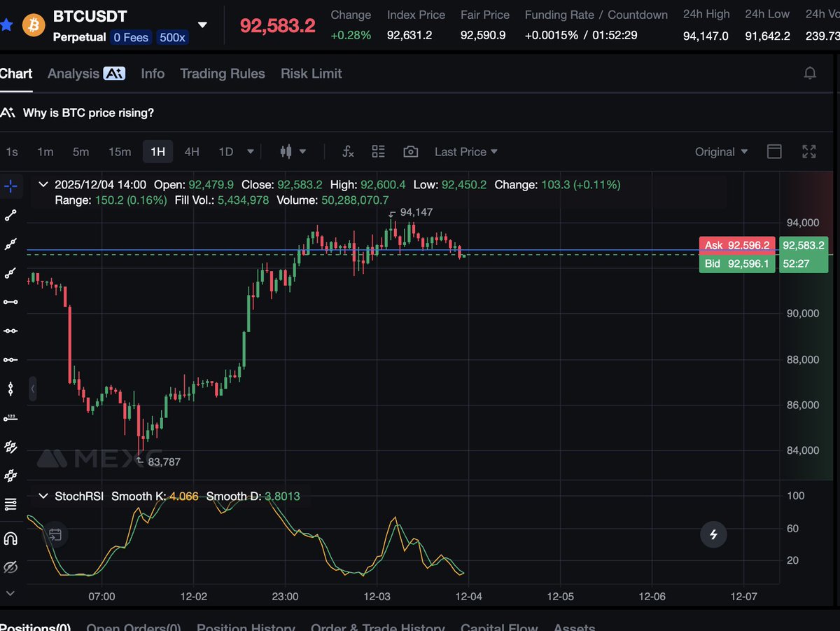Screen dimensions: 840x631
Task: Click the Smooth K value 4.066
Action: pos(184,496)
